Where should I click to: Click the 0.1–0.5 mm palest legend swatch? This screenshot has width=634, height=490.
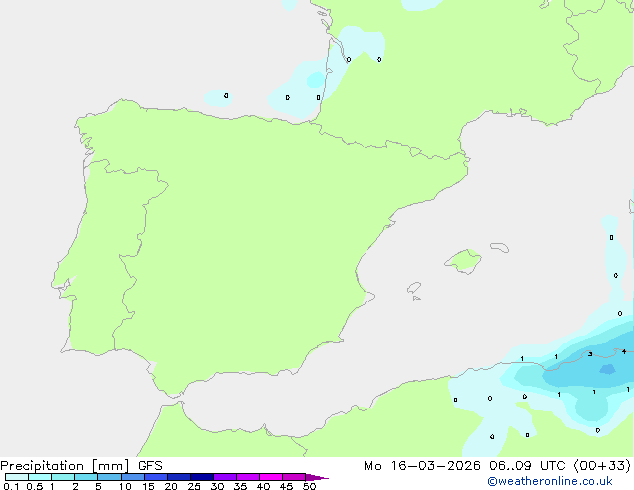tap(17, 477)
